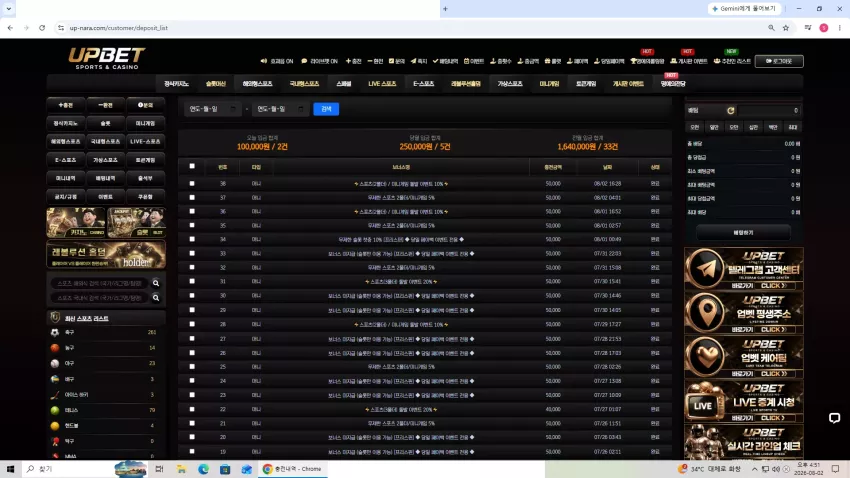Click search magnifier beside domestic sports search field
850x478 pixels.
tap(156, 298)
